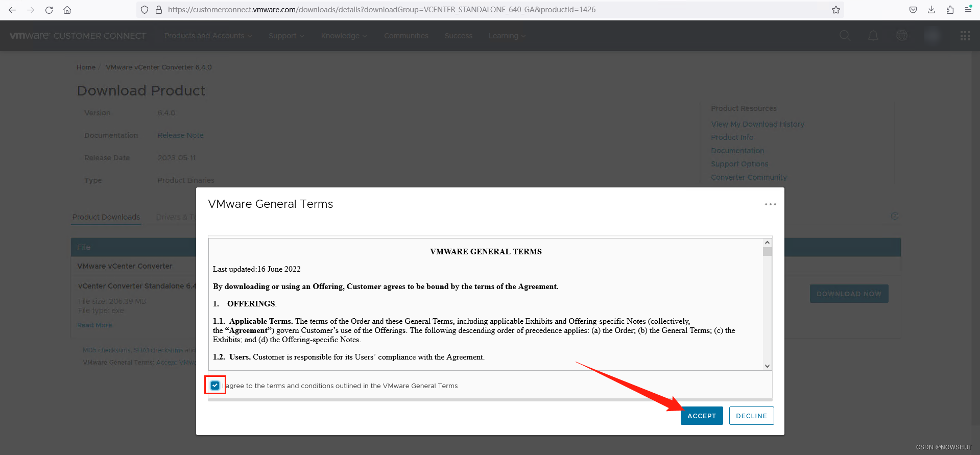Open the language globe icon
Image resolution: width=980 pixels, height=455 pixels.
tap(902, 35)
